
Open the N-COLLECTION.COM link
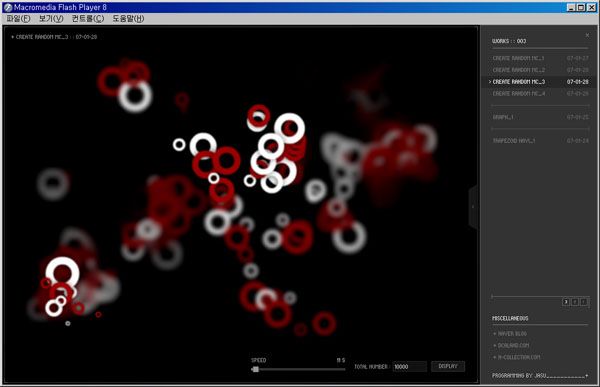[517, 358]
